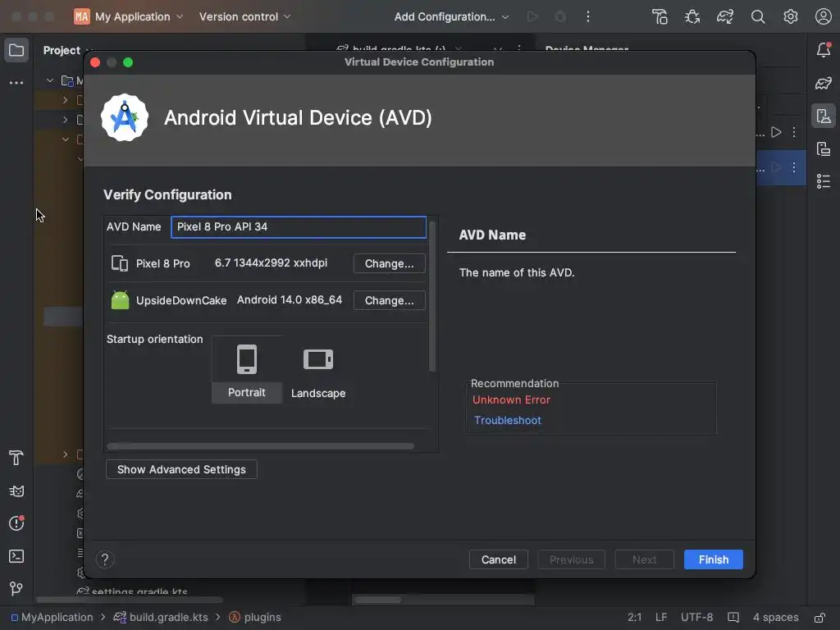The image size is (840, 630).
Task: Open IDE settings gear icon
Action: 790,16
